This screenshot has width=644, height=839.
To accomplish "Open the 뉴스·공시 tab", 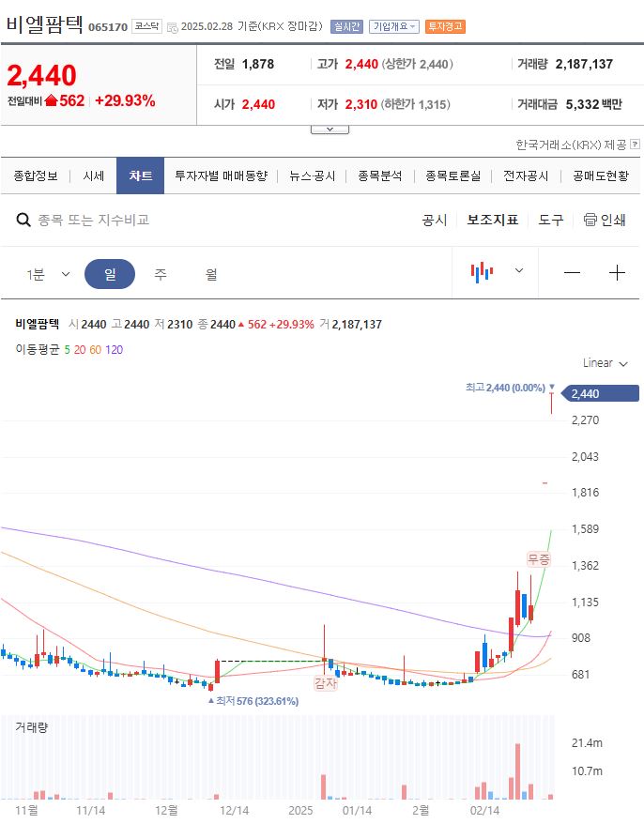I will (312, 175).
